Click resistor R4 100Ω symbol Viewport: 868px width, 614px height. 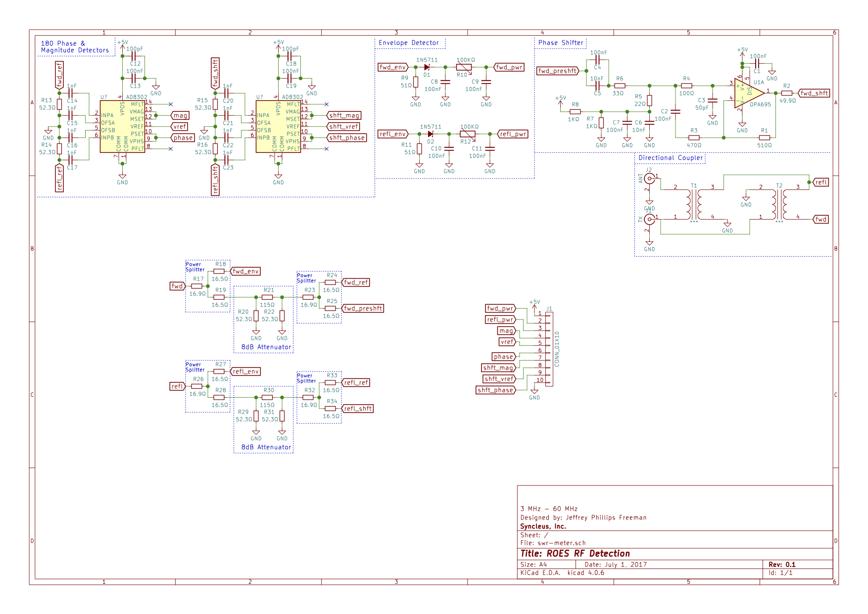click(686, 86)
